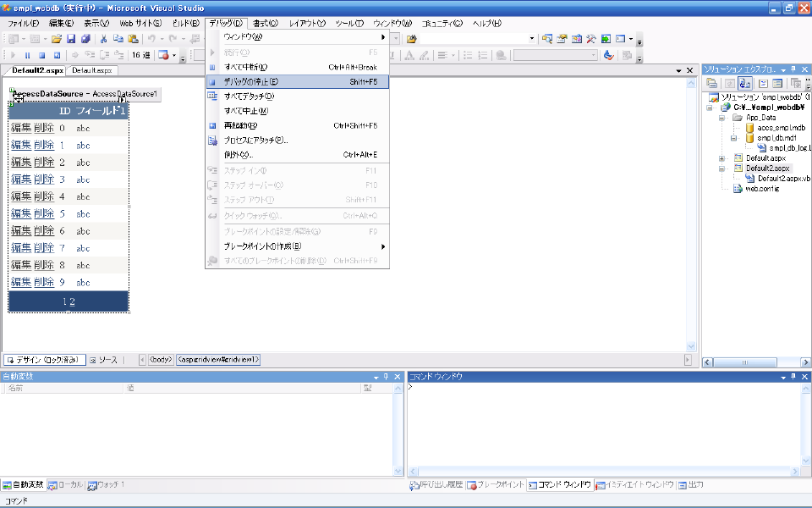Collapse the C:\...\smpl_webdb project node
Screen dimensions: 812x508
pos(710,108)
